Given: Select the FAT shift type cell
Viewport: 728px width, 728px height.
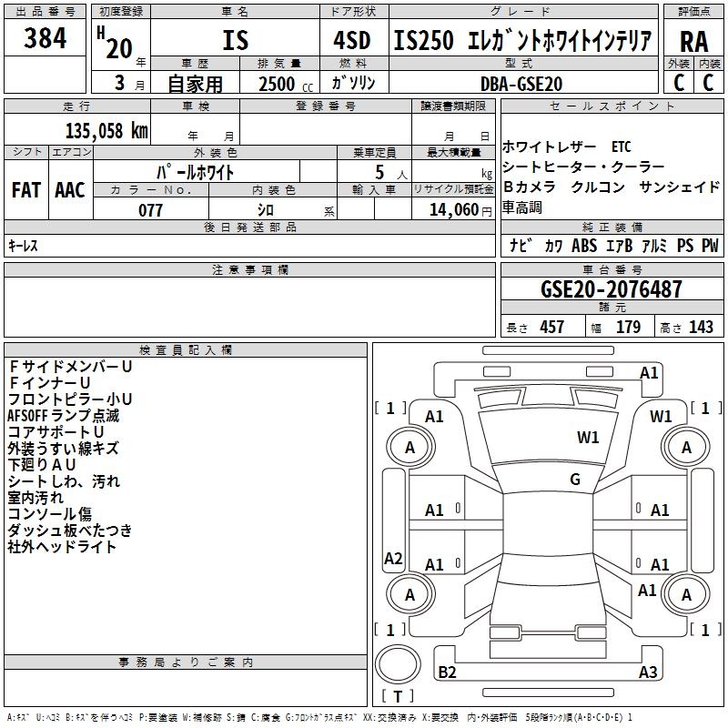Looking at the screenshot, I should 25,190.
